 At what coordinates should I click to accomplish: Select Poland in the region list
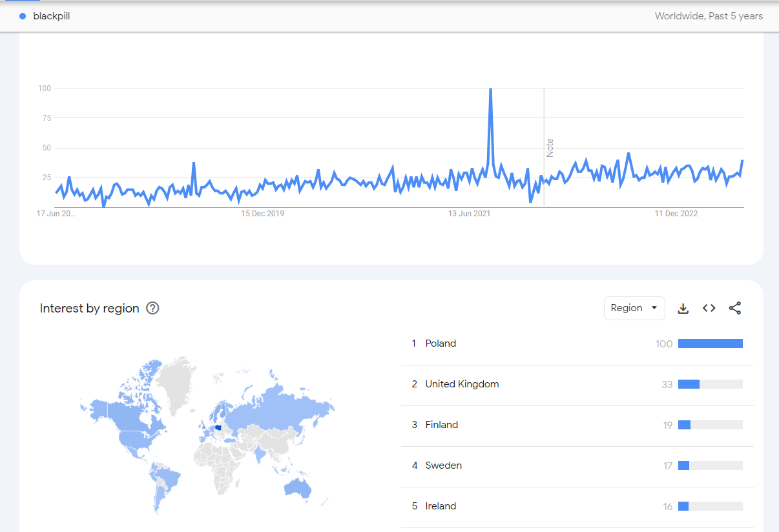click(x=441, y=343)
